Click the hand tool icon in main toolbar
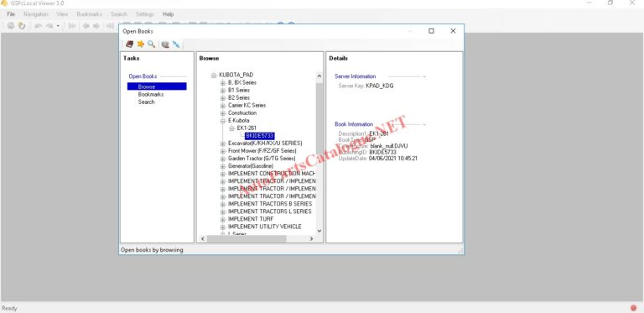Image resolution: width=644 pixels, height=313 pixels. 21,25
